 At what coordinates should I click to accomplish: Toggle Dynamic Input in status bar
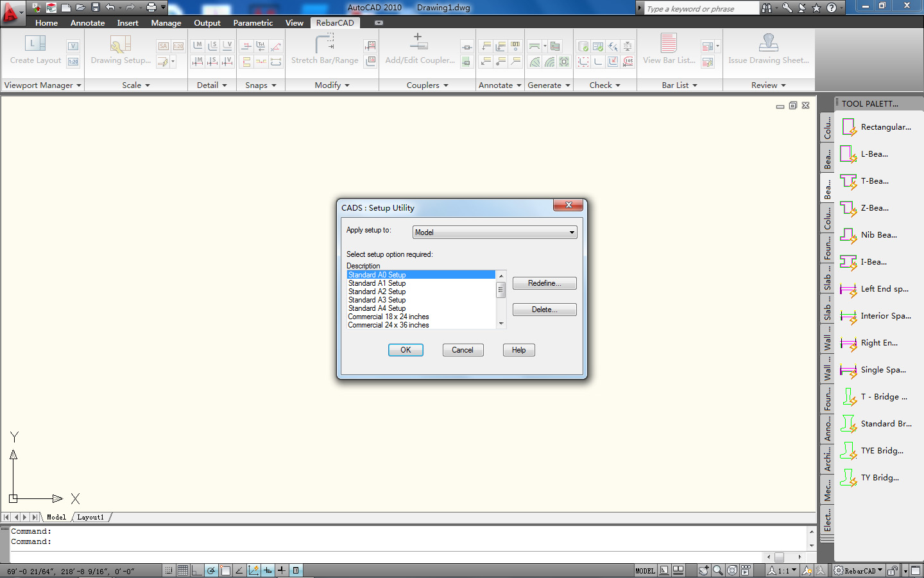(268, 570)
